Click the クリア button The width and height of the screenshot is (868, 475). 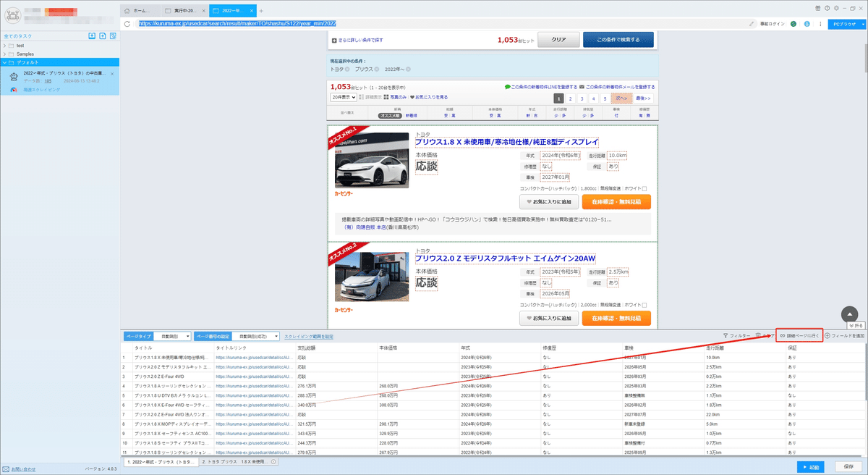[x=558, y=40]
